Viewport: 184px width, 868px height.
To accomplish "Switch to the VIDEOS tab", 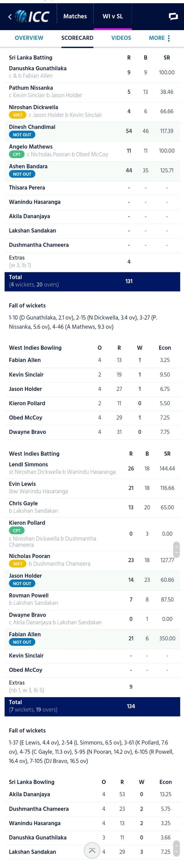I will [x=121, y=38].
